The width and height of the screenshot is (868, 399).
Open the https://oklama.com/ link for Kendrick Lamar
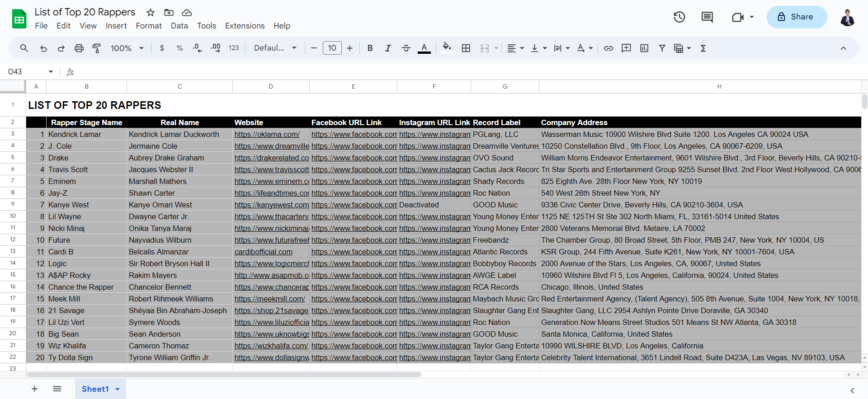267,134
